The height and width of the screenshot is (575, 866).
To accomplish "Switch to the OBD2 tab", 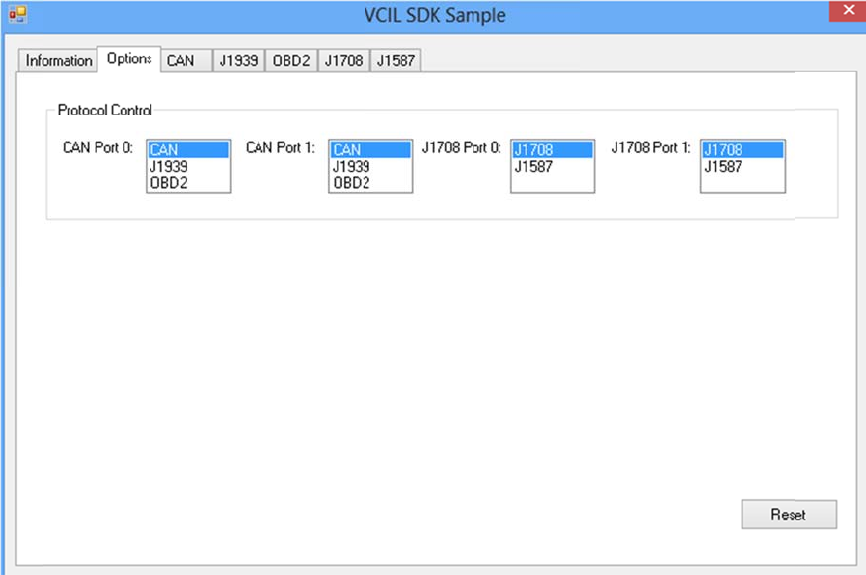I will pyautogui.click(x=291, y=60).
